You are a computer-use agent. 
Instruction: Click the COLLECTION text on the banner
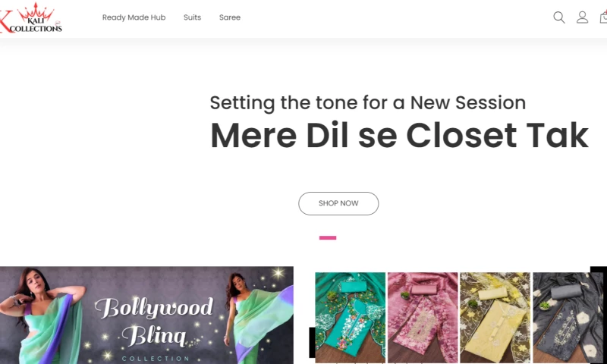(156, 359)
